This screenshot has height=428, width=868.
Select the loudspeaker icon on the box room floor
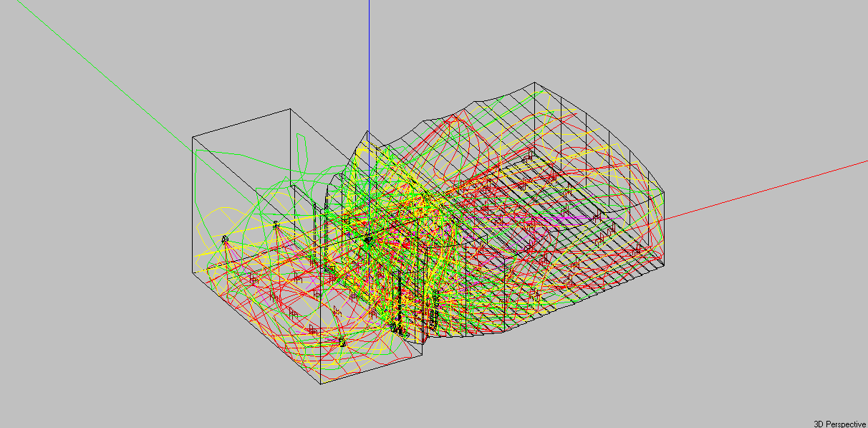[343, 341]
